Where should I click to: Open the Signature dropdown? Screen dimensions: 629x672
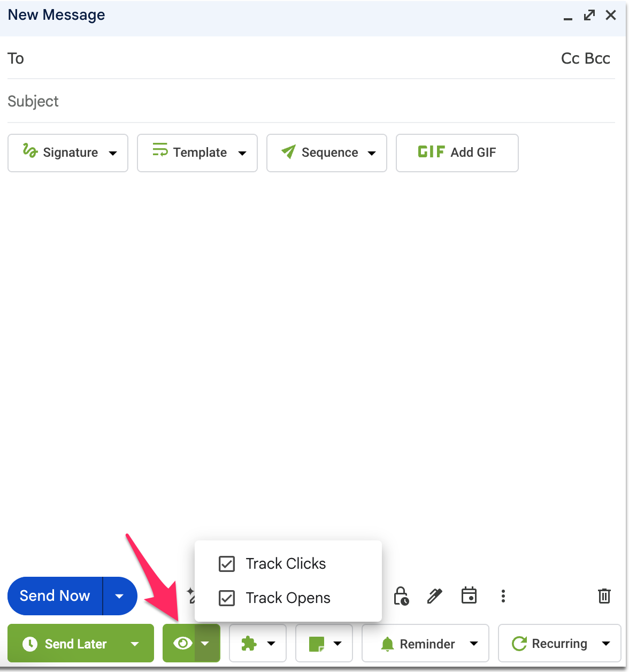click(x=68, y=153)
